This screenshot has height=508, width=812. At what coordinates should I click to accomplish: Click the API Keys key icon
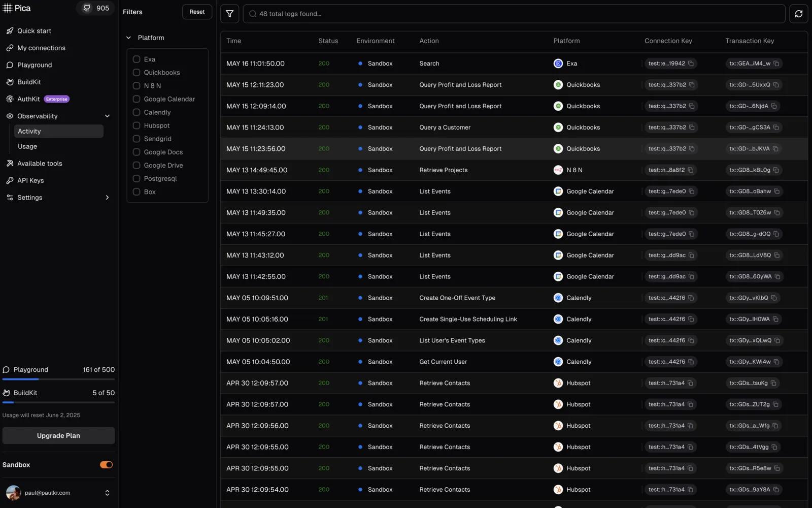(x=10, y=180)
